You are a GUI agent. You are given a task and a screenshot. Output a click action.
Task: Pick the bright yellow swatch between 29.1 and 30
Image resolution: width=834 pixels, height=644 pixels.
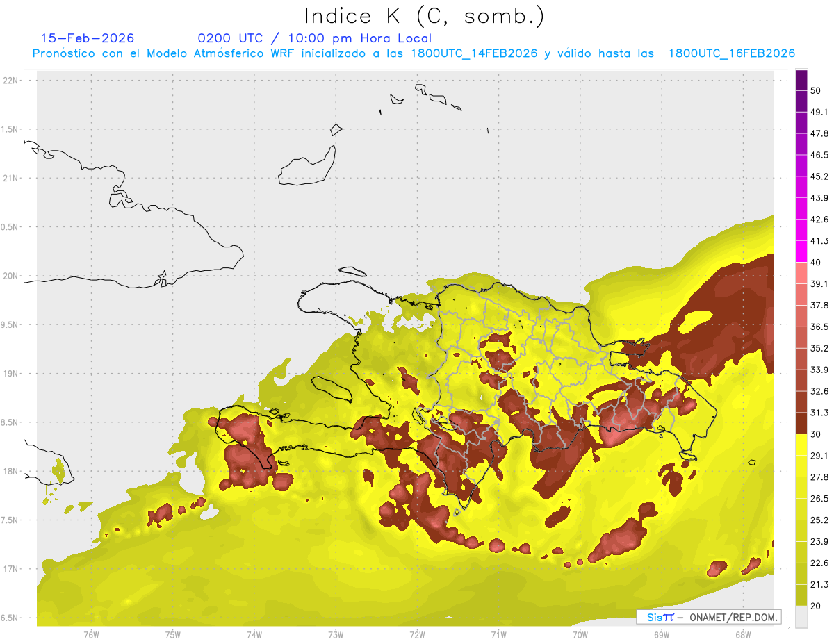[801, 445]
